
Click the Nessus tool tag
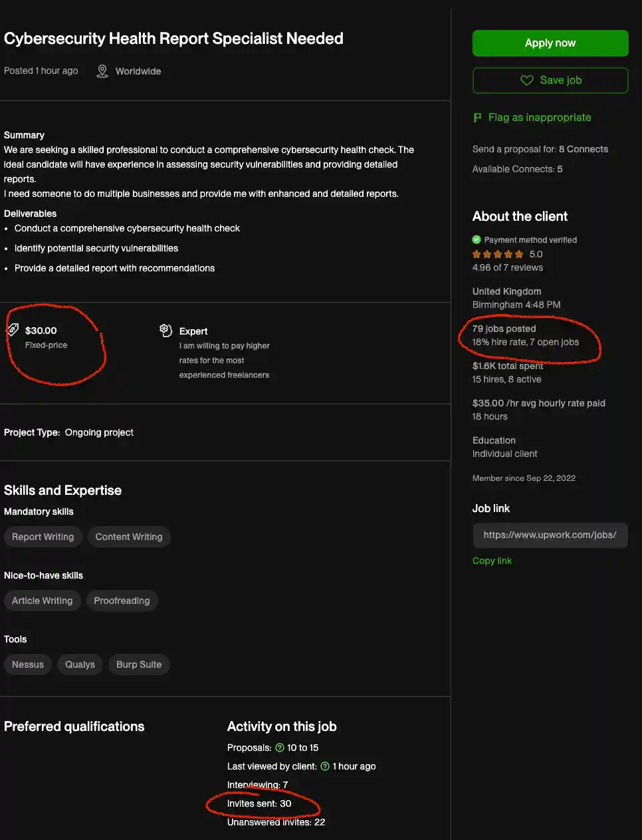[28, 664]
